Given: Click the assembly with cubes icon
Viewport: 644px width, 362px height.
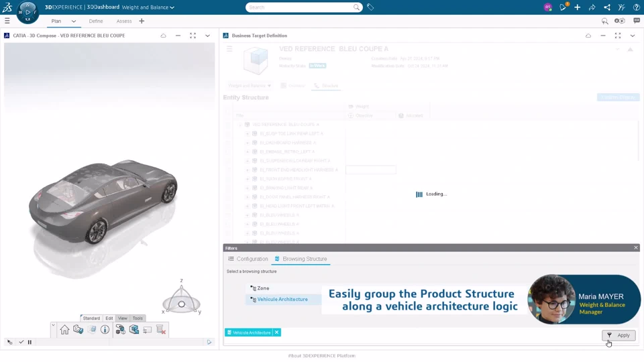Looking at the screenshot, I should point(120,330).
